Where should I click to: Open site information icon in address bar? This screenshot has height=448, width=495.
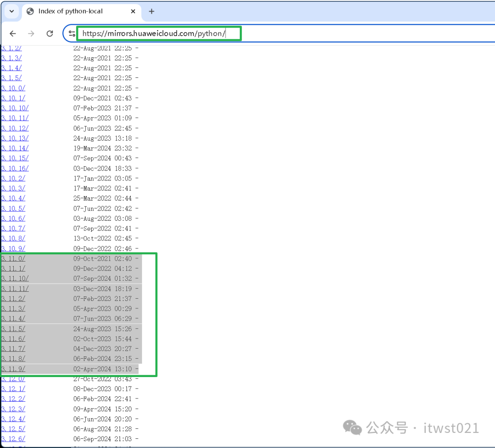[71, 33]
